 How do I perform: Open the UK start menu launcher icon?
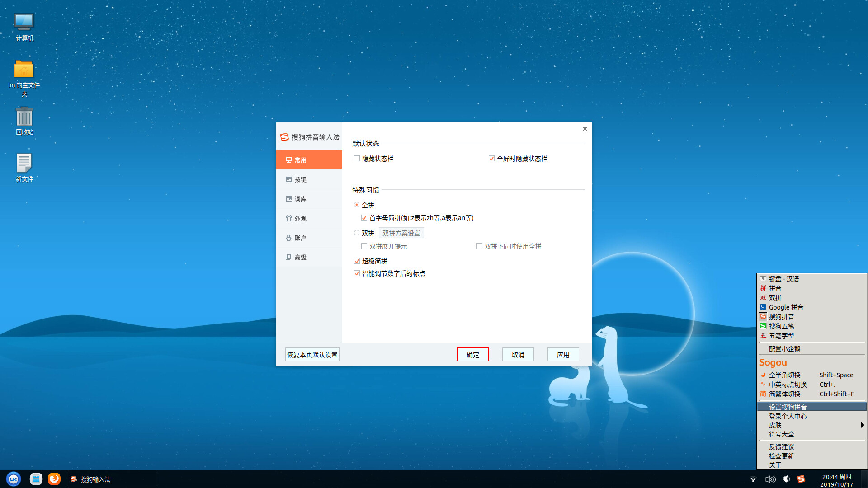click(14, 479)
